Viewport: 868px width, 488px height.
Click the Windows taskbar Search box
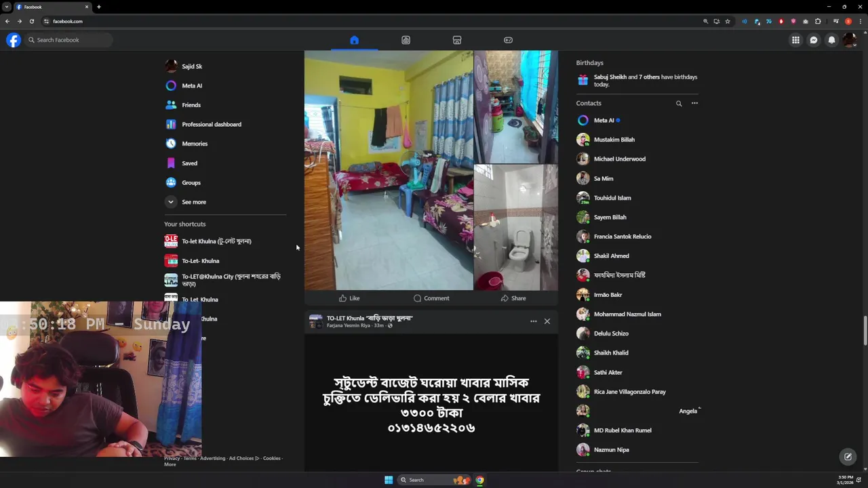[x=434, y=480]
